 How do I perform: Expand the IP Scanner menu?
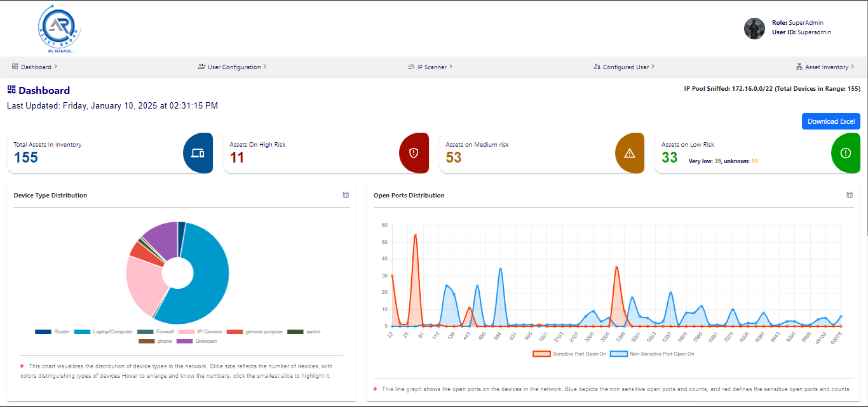[x=430, y=67]
